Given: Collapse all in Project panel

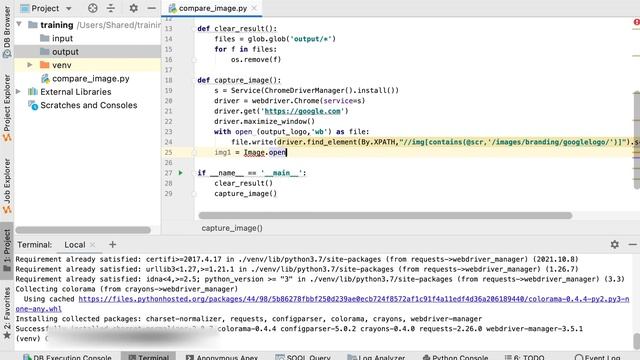Looking at the screenshot, I should (111, 8).
